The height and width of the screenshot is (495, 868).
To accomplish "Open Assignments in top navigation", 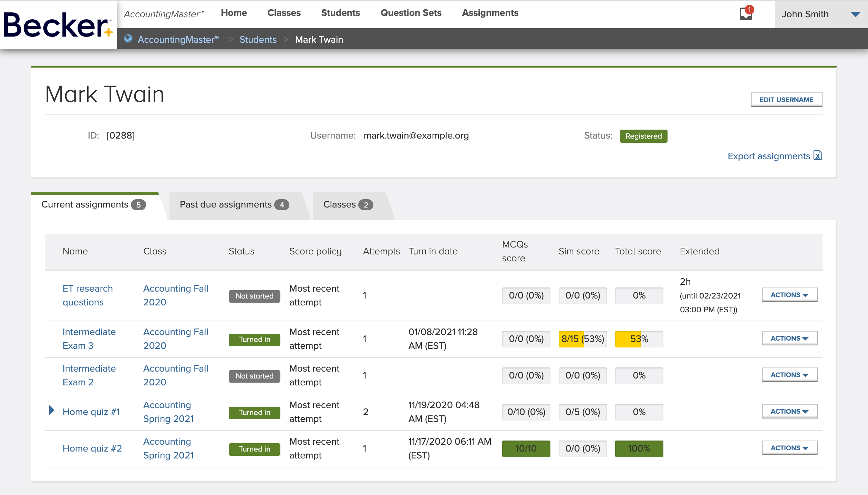I will click(490, 13).
